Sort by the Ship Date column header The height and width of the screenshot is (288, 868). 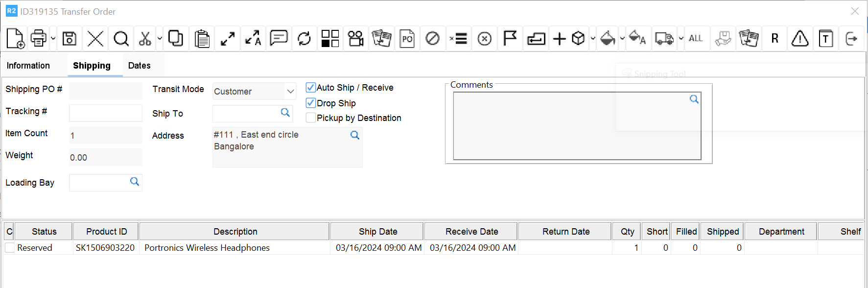[x=377, y=232]
